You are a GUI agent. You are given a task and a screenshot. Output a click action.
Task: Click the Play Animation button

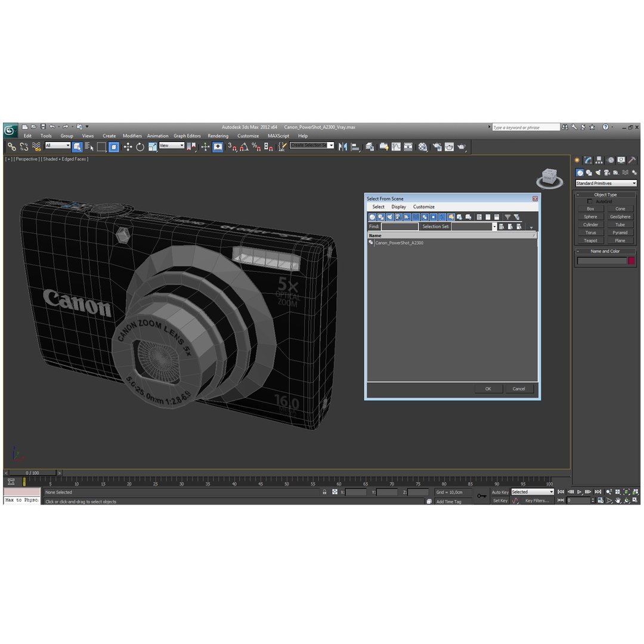(579, 491)
